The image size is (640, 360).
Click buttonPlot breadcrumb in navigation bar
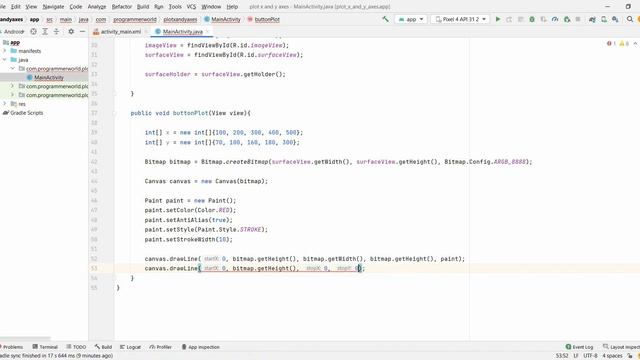point(263,19)
